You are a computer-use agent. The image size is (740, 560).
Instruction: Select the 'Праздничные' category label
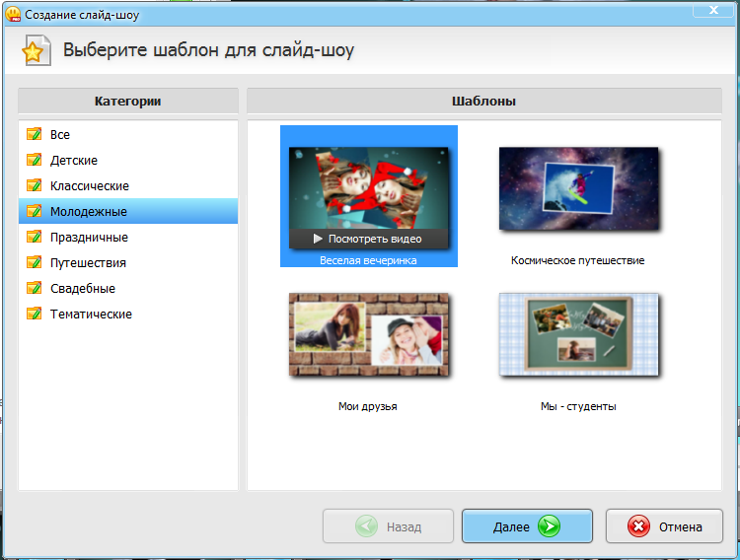[89, 238]
